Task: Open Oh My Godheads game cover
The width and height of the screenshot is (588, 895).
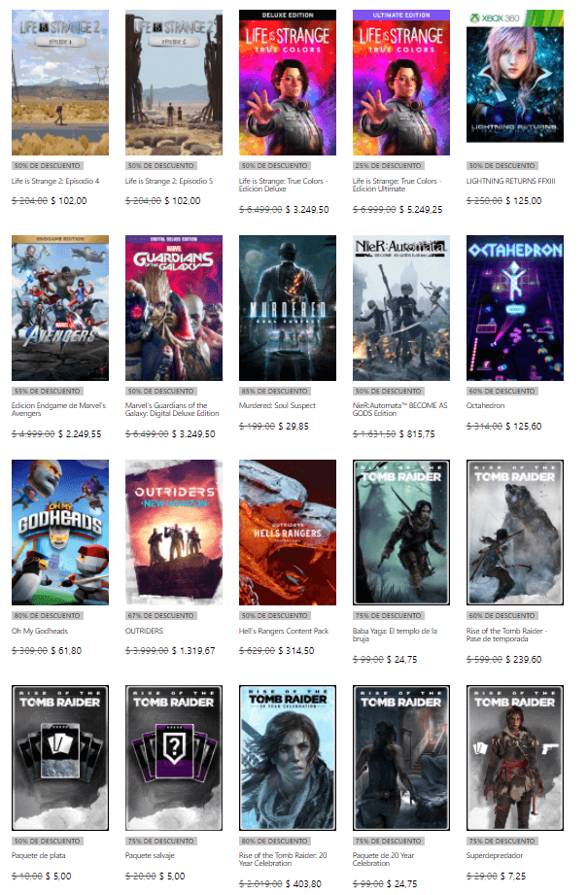Action: [60, 533]
